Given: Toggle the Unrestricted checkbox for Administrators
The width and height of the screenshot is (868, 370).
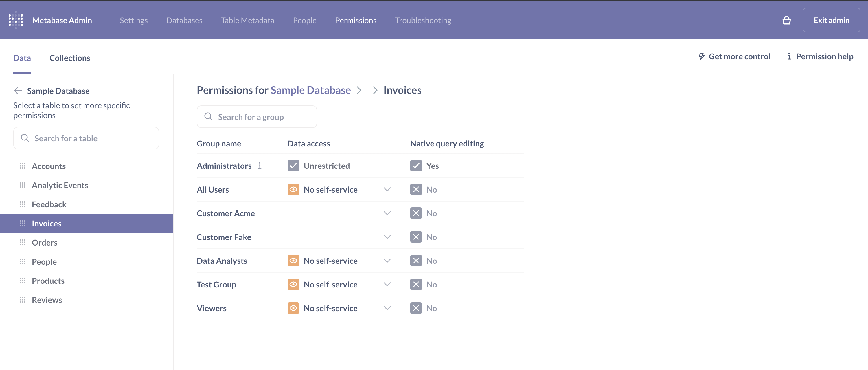Looking at the screenshot, I should pyautogui.click(x=293, y=166).
